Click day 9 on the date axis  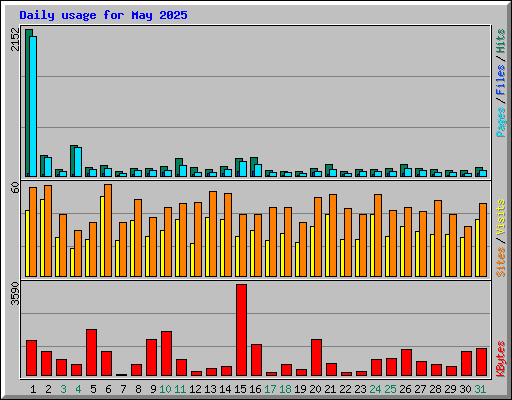tap(153, 389)
